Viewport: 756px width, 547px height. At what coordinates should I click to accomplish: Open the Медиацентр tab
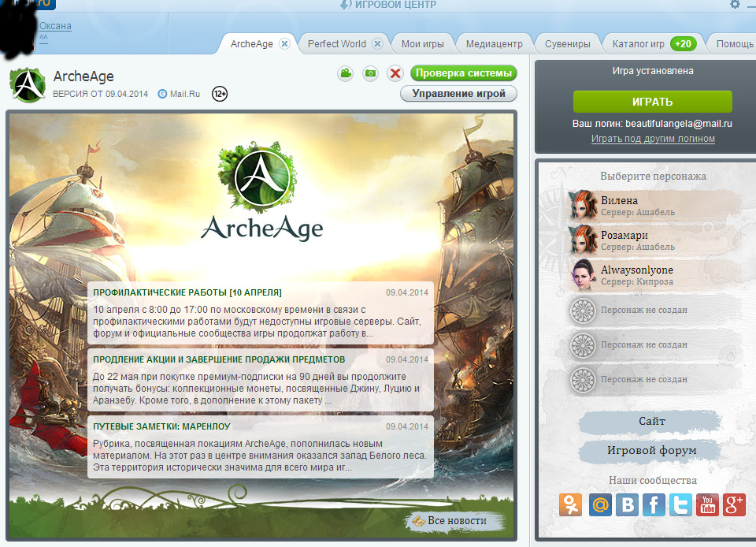[x=495, y=44]
